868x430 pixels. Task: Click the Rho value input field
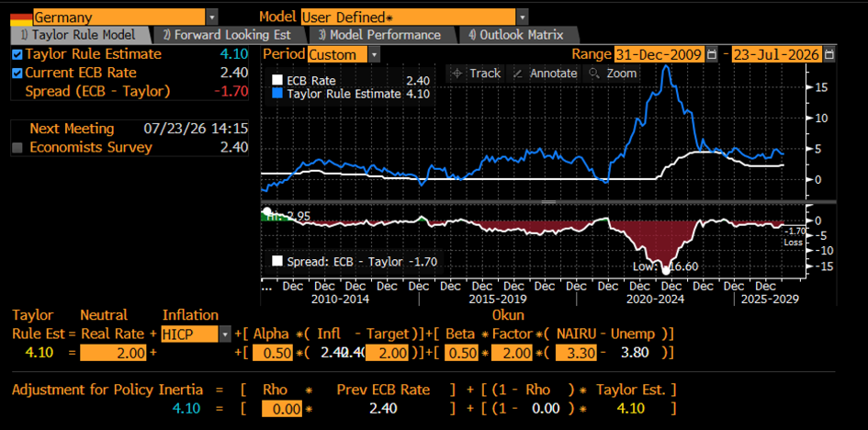pos(282,410)
